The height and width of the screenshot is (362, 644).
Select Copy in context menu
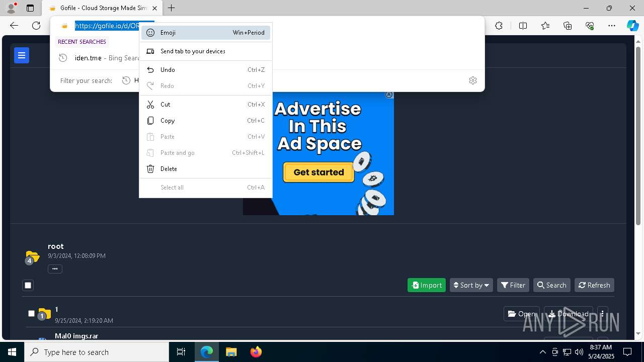pos(206,121)
